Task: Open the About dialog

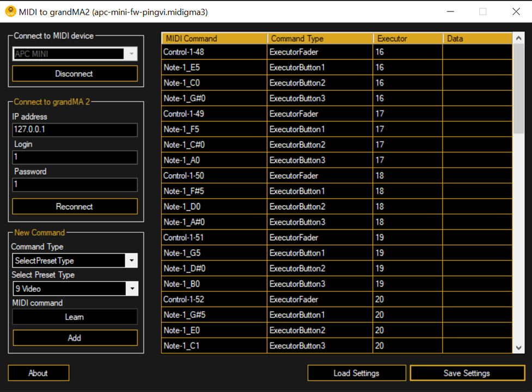Action: point(38,373)
